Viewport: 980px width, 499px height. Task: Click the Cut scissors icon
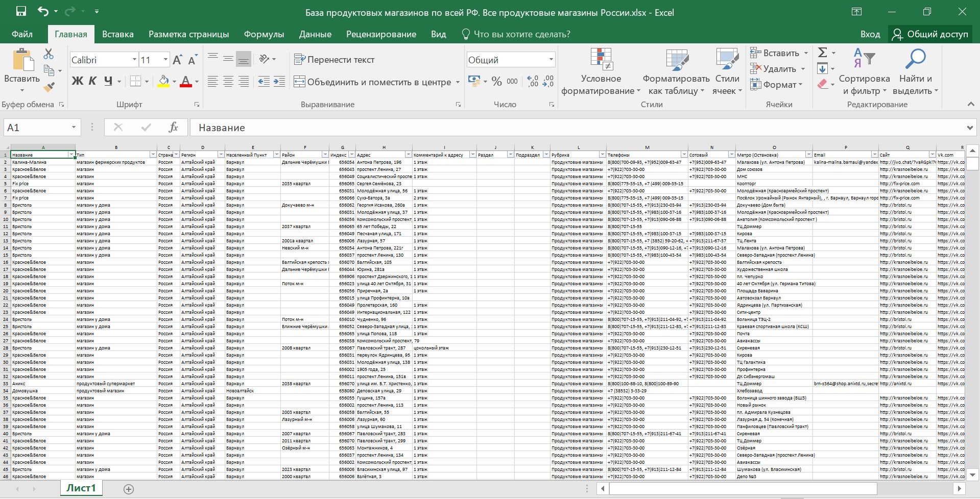coord(49,54)
